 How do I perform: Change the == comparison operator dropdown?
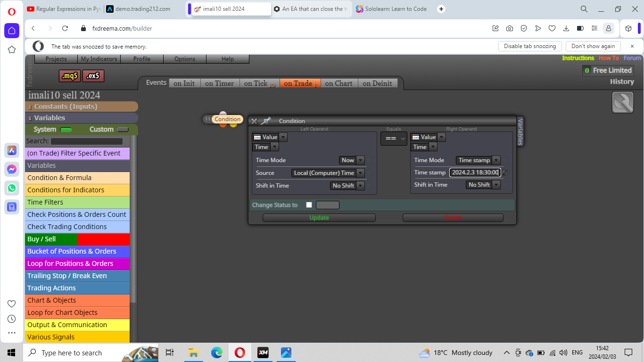(394, 139)
